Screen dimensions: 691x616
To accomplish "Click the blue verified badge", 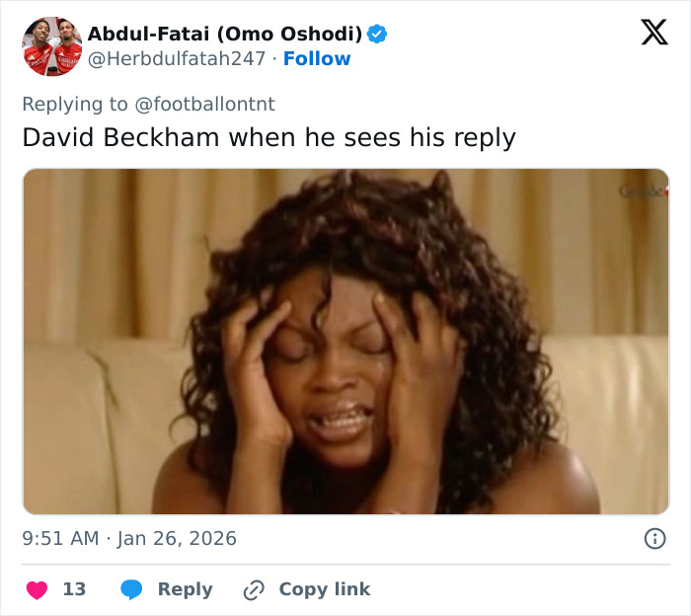I will tap(377, 34).
